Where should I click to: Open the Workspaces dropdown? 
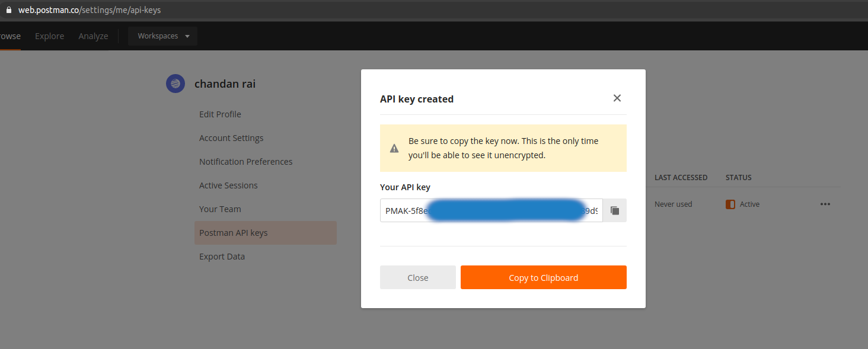click(163, 36)
